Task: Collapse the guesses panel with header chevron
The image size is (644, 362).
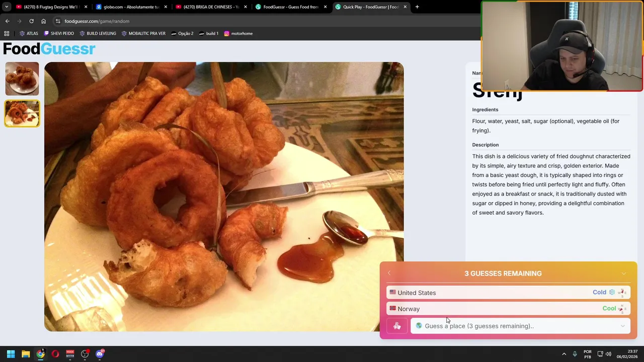Action: pyautogui.click(x=624, y=274)
